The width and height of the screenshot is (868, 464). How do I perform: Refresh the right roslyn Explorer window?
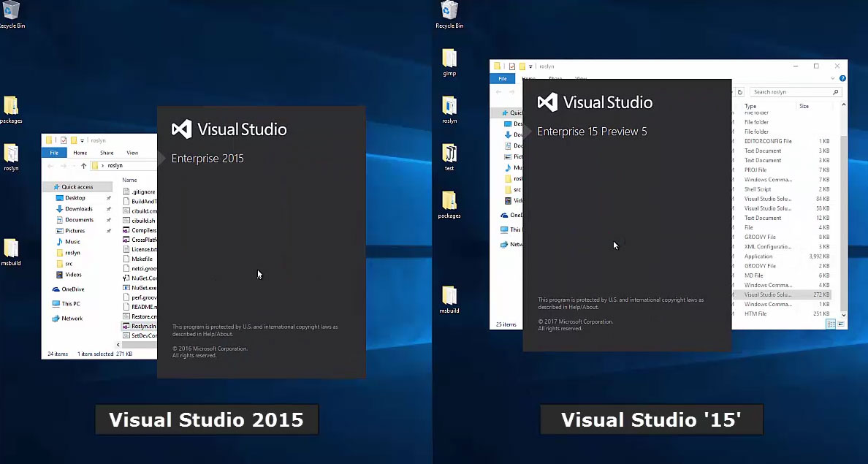[739, 92]
